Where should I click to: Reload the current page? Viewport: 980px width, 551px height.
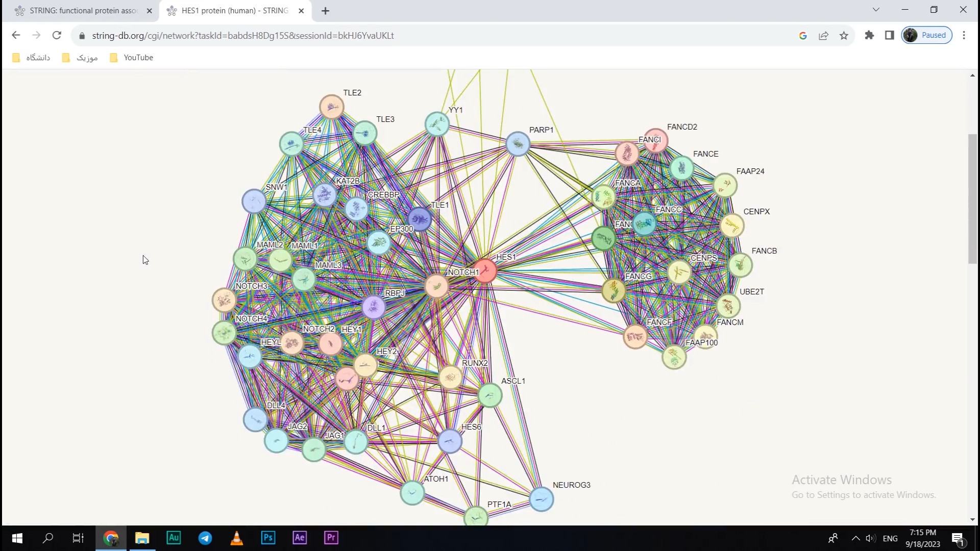57,36
